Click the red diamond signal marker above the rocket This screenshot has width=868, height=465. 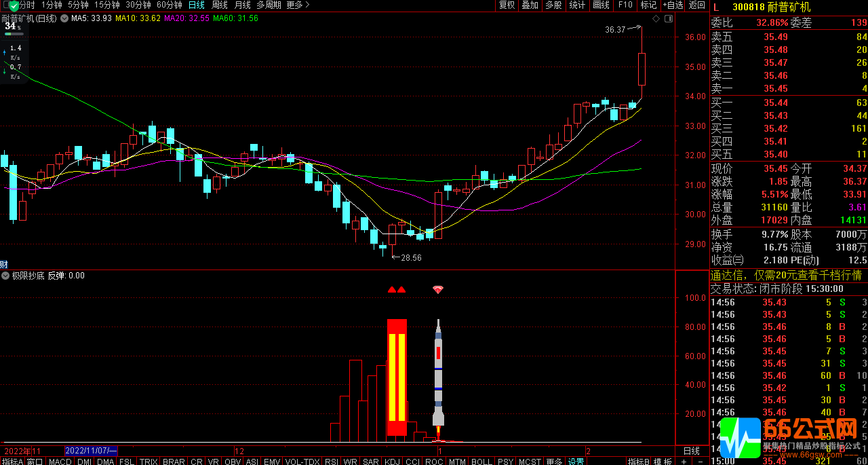pyautogui.click(x=438, y=290)
